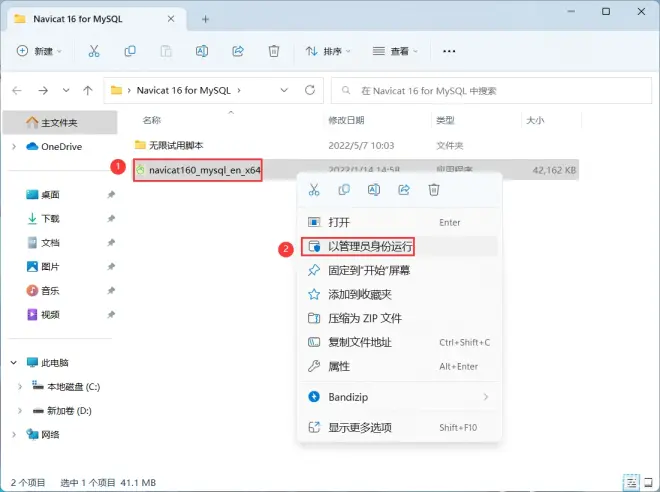Go forward with the right arrow
The height and width of the screenshot is (492, 660).
pyautogui.click(x=43, y=90)
